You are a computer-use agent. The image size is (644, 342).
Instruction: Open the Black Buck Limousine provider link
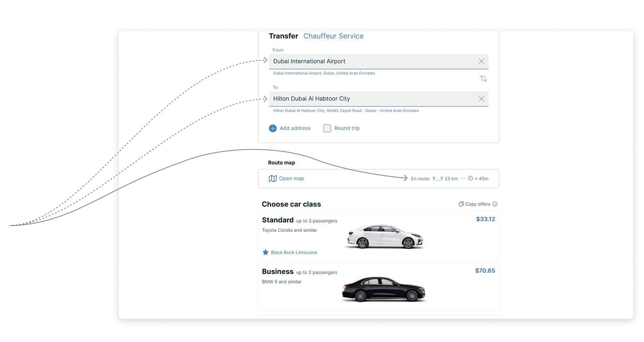(294, 252)
